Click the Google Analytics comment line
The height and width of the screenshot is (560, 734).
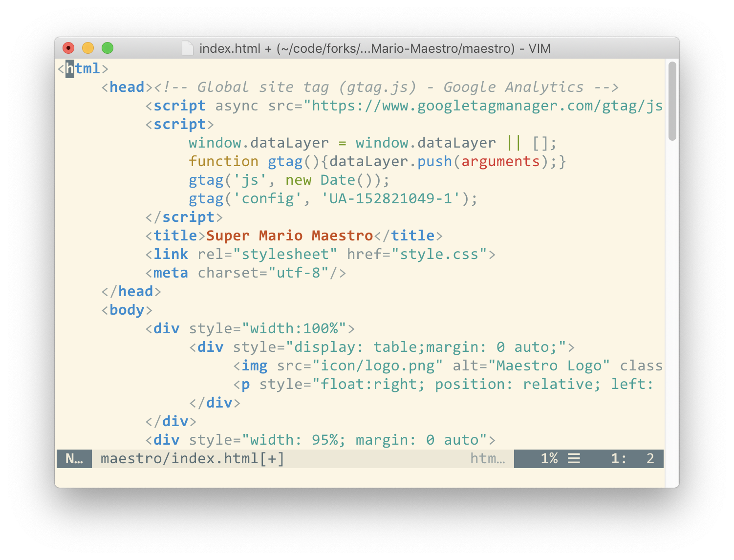pyautogui.click(x=386, y=86)
